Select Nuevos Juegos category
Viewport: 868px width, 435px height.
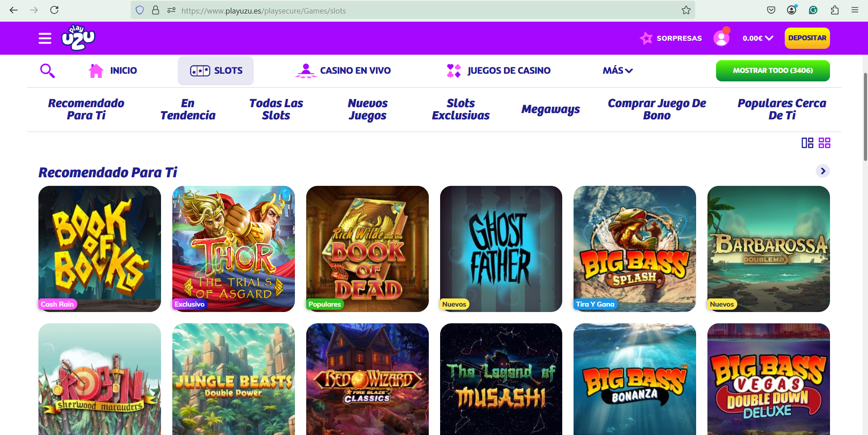pos(368,109)
